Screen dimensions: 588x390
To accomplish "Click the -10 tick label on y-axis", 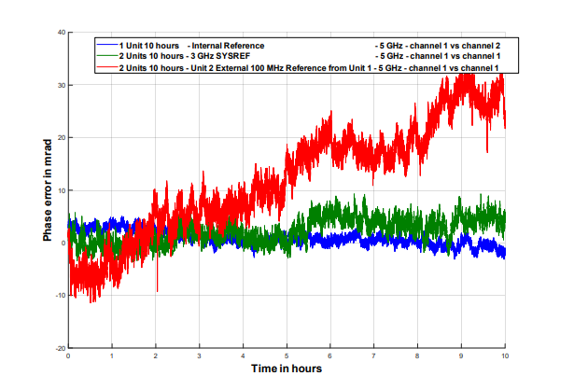I will click(x=58, y=296).
